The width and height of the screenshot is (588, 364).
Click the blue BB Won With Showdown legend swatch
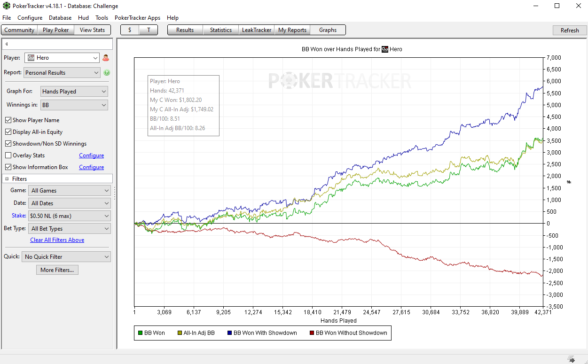coord(230,333)
